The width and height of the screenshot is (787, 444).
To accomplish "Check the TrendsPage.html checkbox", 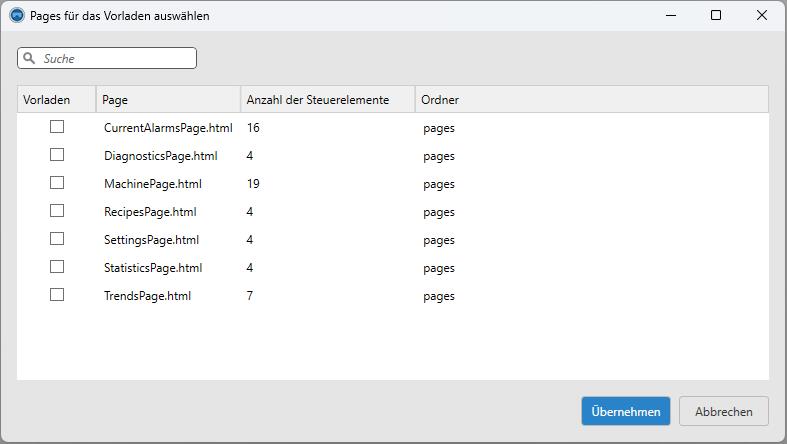I will point(57,295).
